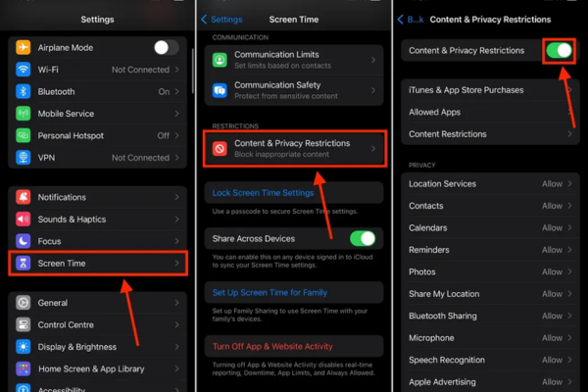This screenshot has width=588, height=392.
Task: Tap the Display & Brightness sun icon
Action: [x=23, y=347]
